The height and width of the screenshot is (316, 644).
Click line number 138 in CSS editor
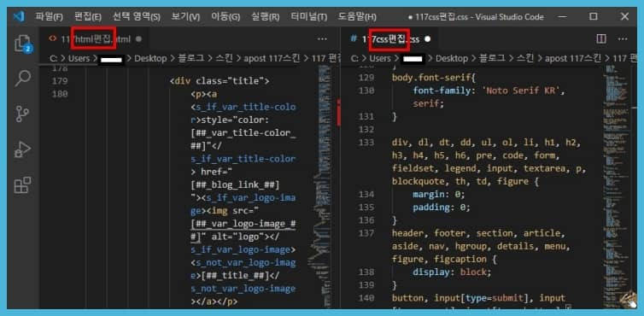click(366, 272)
